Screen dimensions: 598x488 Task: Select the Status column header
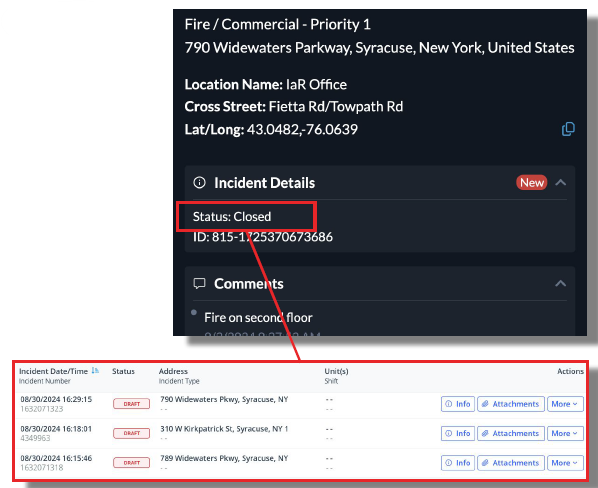pyautogui.click(x=123, y=371)
